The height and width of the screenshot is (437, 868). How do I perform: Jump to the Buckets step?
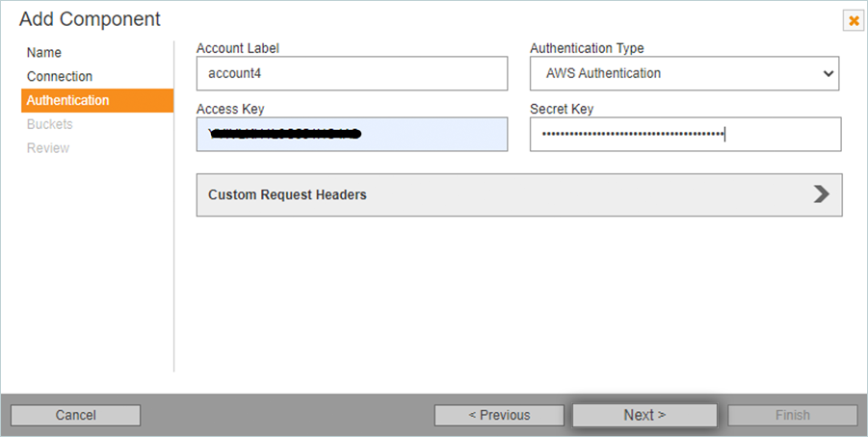(x=50, y=124)
